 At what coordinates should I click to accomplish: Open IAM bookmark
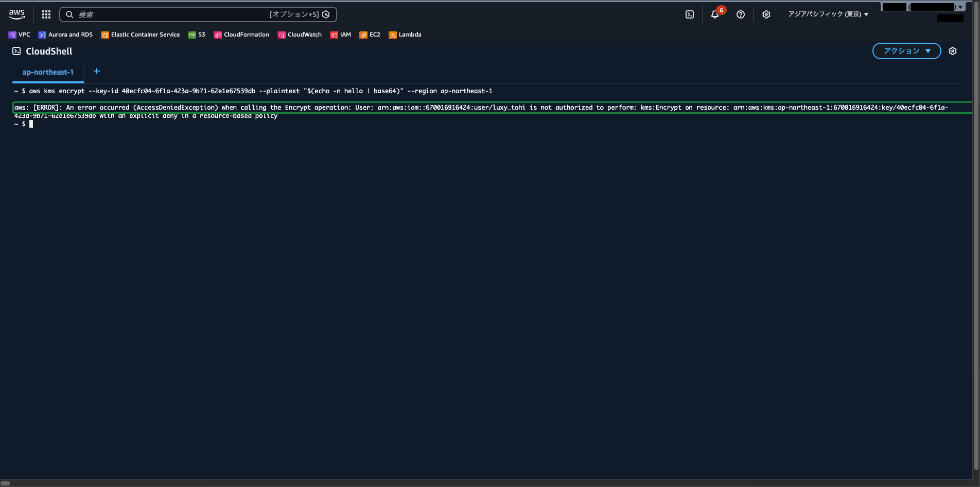341,34
